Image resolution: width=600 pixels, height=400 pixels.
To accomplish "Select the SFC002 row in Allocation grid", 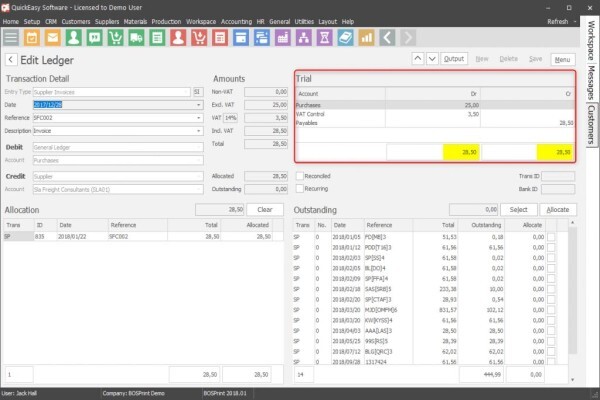I will (x=143, y=237).
